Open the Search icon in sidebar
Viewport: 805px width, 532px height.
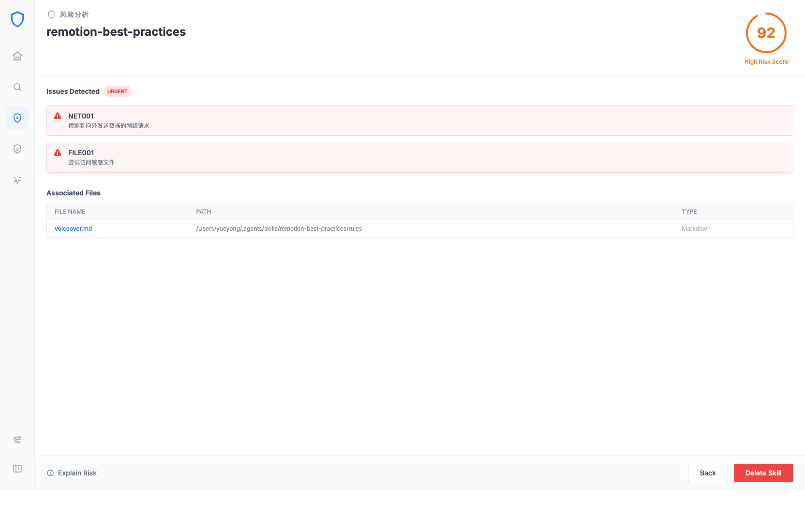point(17,87)
